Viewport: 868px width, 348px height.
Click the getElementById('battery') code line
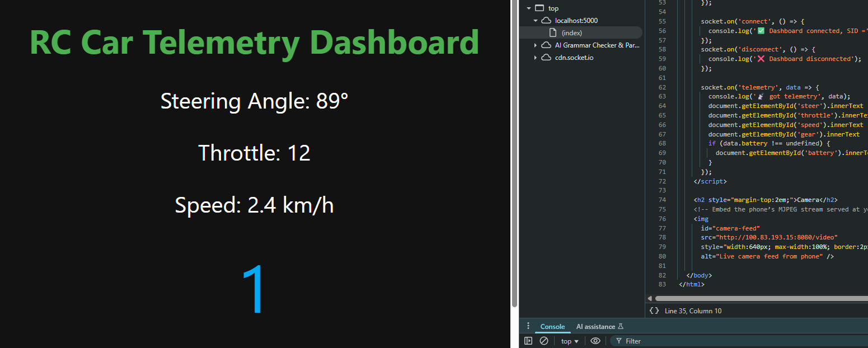click(x=791, y=153)
